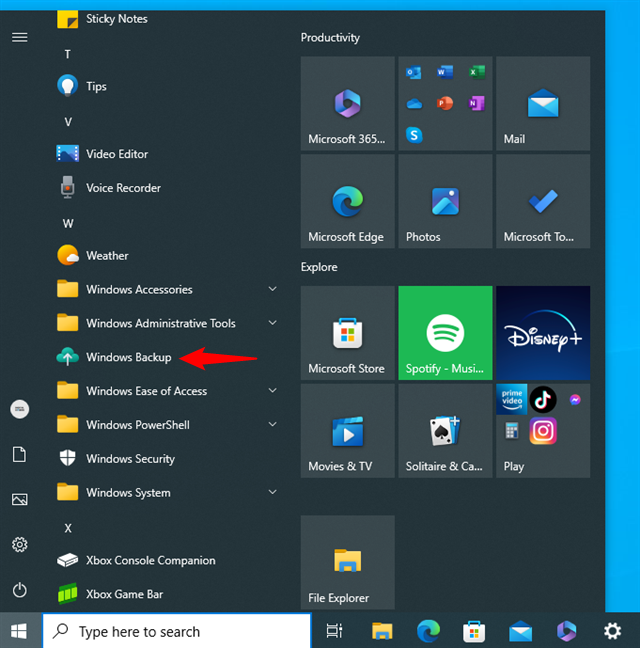640x648 pixels.
Task: Open Movies & TV tile
Action: 347,431
